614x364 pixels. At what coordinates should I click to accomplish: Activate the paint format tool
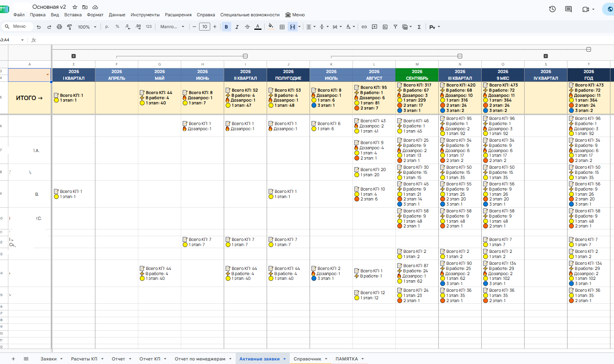point(70,27)
